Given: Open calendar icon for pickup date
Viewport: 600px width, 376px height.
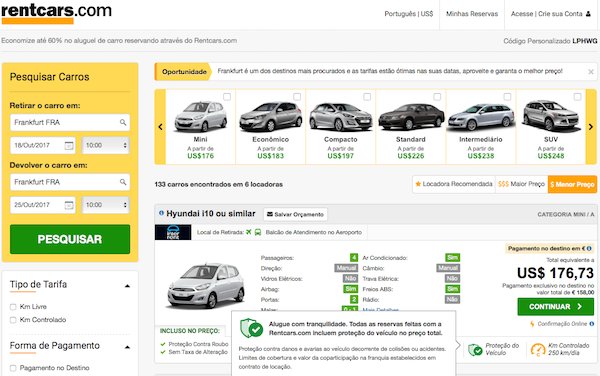Looking at the screenshot, I should [x=69, y=146].
